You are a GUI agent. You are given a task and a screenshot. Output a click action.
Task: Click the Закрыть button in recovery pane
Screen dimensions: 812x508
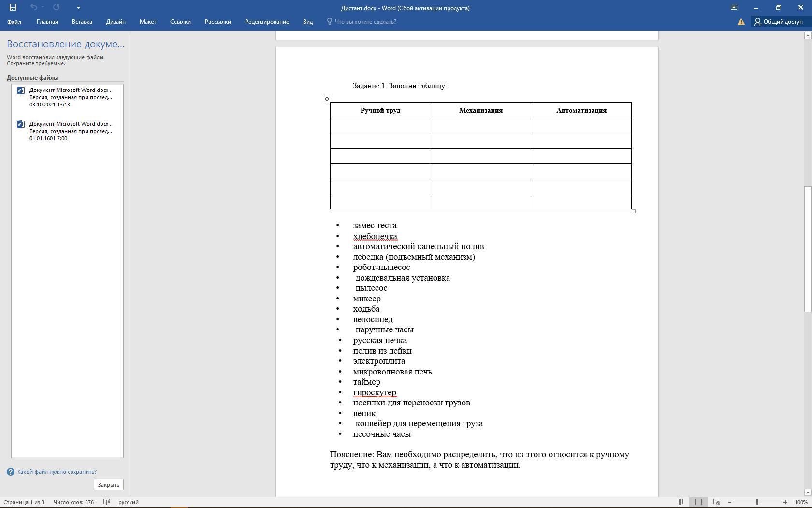pos(109,485)
